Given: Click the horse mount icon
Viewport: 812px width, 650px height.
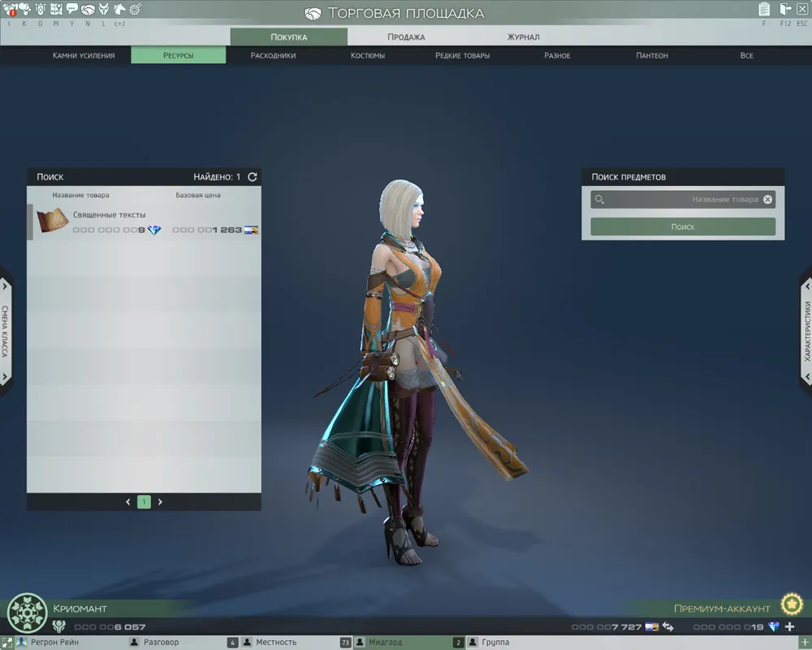Looking at the screenshot, I should pos(119,10).
